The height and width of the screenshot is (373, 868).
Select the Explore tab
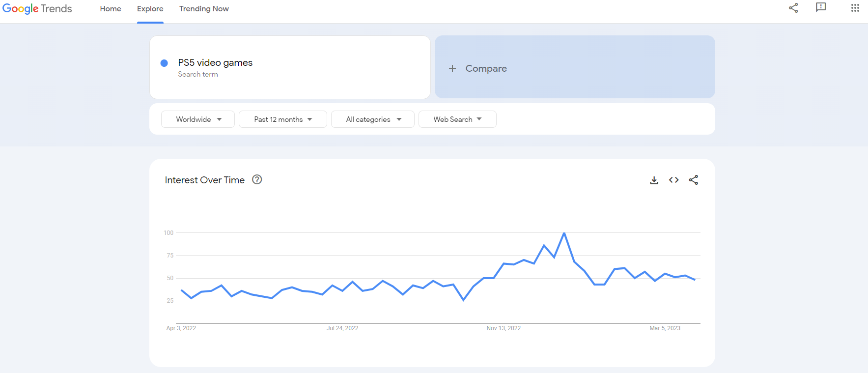pyautogui.click(x=150, y=9)
